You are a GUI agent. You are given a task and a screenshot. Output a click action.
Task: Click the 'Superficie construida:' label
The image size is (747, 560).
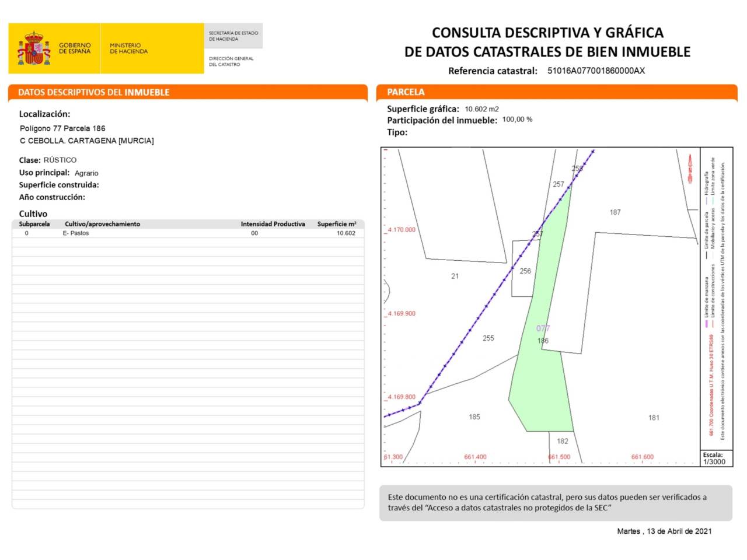pyautogui.click(x=59, y=185)
